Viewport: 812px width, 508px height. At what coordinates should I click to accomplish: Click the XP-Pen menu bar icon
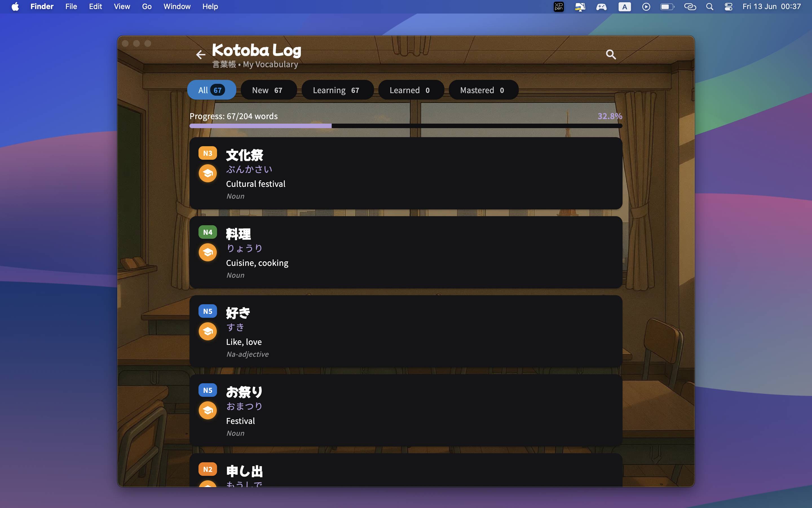tap(559, 6)
